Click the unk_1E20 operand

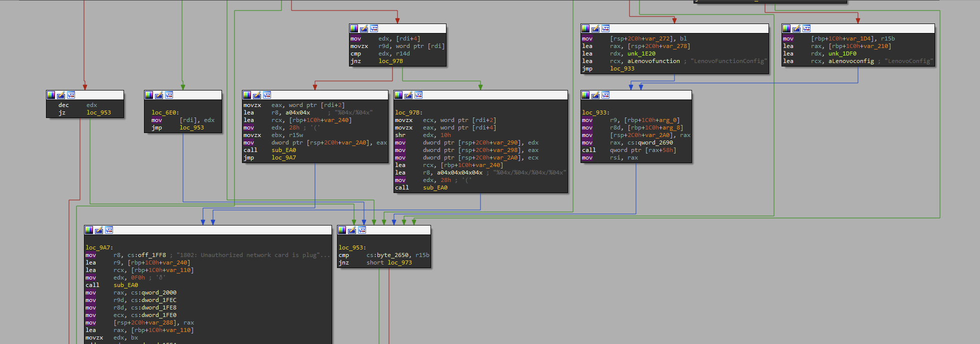tap(641, 53)
